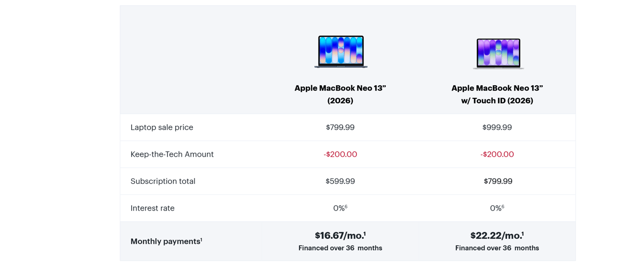Click the -$200.00 amount under MacBook Neo (2026)
The width and height of the screenshot is (644, 266).
pyautogui.click(x=340, y=154)
